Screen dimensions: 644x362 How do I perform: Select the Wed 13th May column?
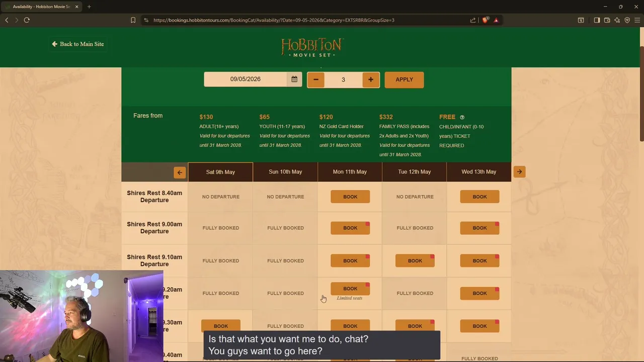(479, 172)
